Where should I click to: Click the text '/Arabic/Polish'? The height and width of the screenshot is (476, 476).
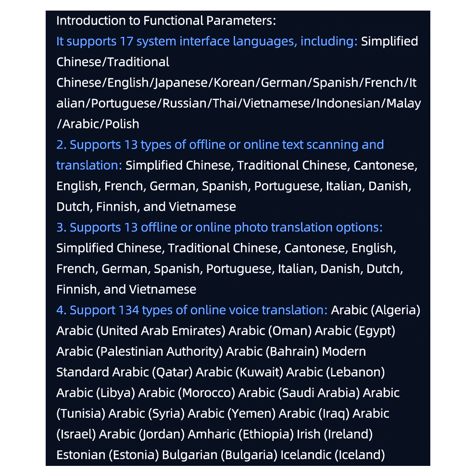coord(98,124)
